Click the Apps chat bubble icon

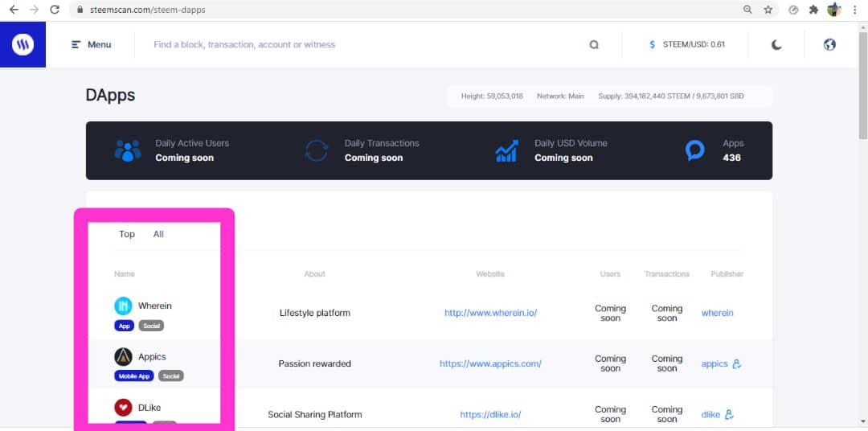pos(694,150)
